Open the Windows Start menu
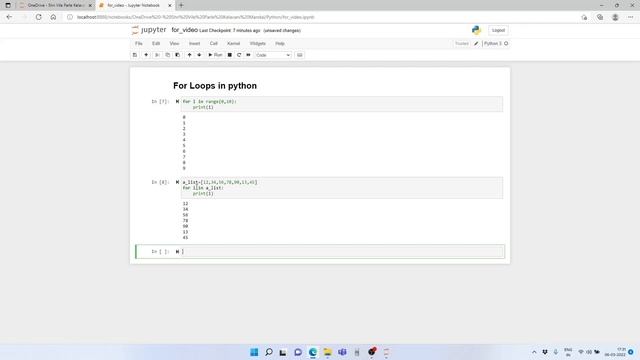This screenshot has width=640, height=360. tap(254, 352)
